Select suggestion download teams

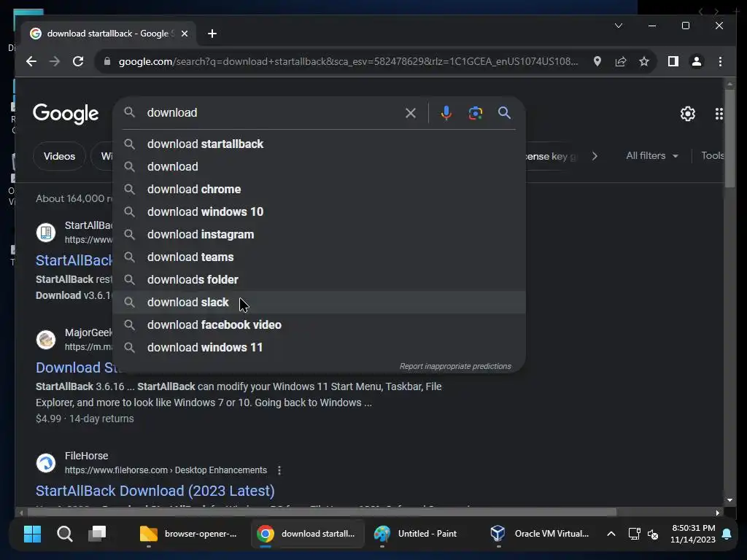(x=320, y=257)
